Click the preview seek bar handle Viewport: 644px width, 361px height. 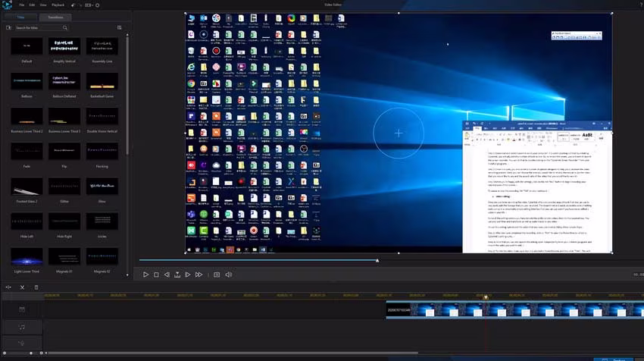[377, 260]
